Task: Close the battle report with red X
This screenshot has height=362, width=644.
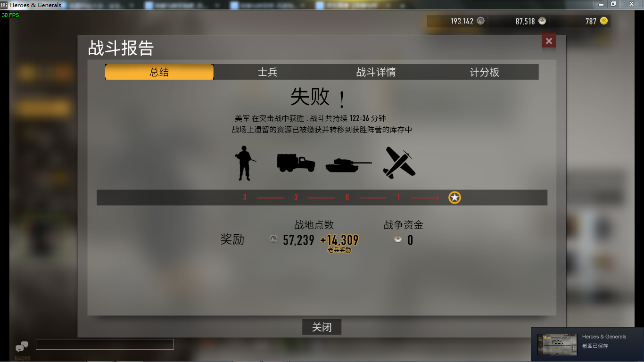Action: 549,41
